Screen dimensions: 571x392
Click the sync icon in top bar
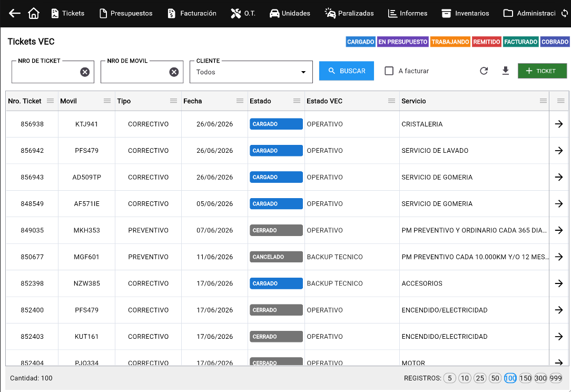point(565,14)
